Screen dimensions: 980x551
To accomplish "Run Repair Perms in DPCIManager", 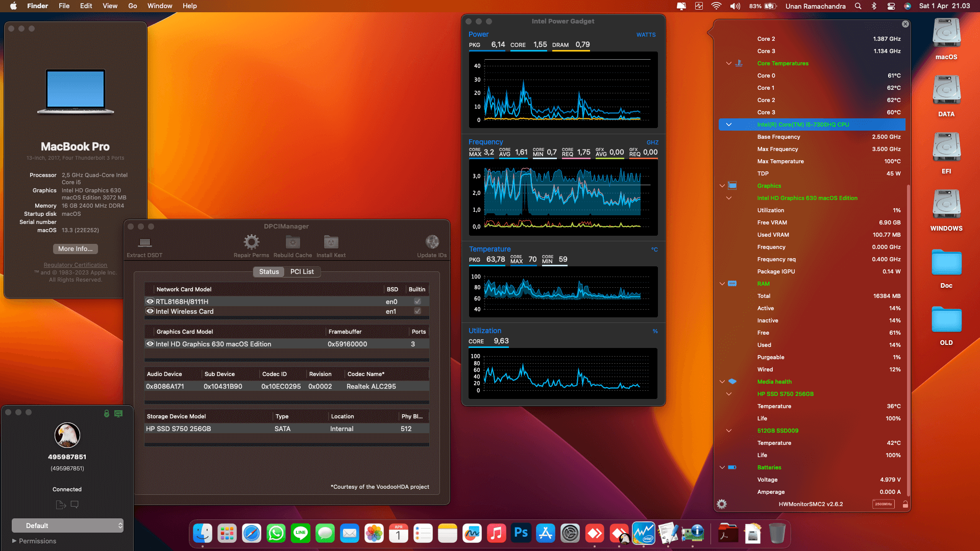I will click(251, 246).
